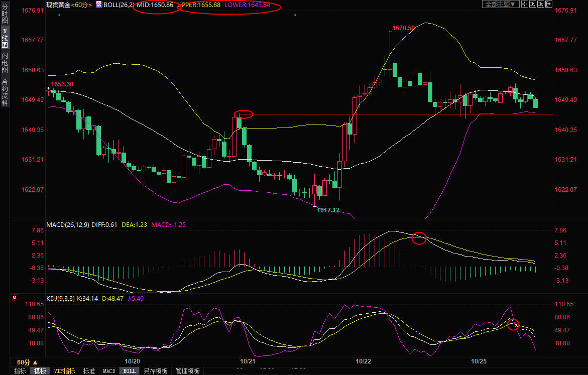The image size is (588, 375).
Task: Toggle the MACD indicator button
Action: coord(109,371)
